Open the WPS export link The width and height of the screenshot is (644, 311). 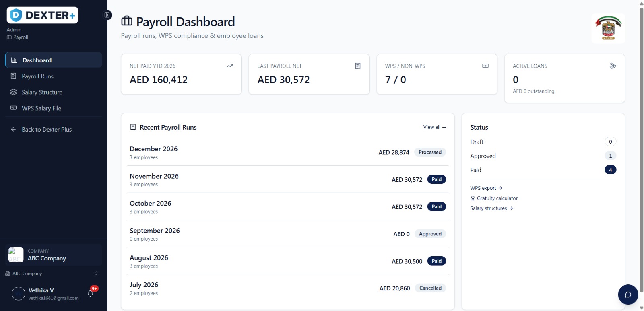tap(486, 188)
